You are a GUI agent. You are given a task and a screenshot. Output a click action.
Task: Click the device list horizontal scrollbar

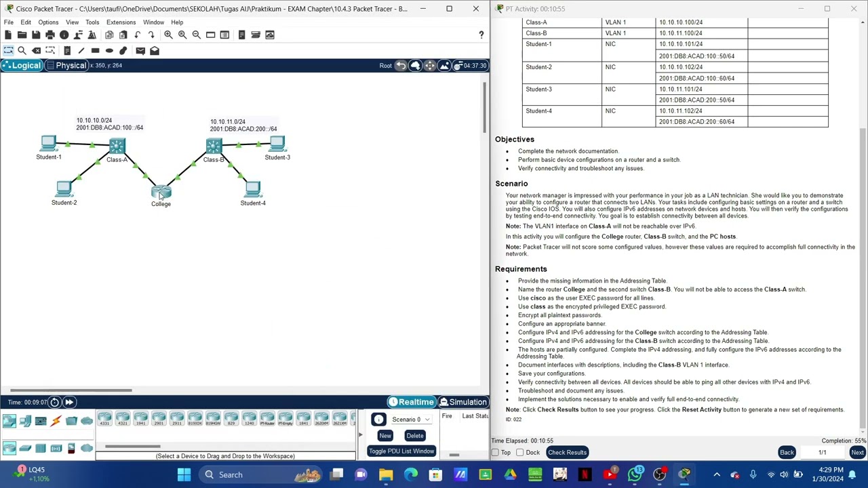(x=132, y=447)
